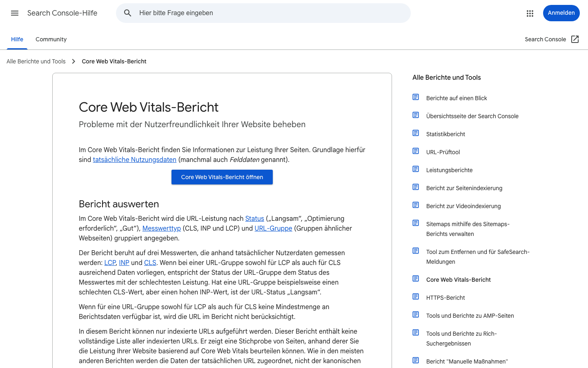
Task: Click the article icon next to Core Web Vitals-Bericht
Action: [x=416, y=278]
